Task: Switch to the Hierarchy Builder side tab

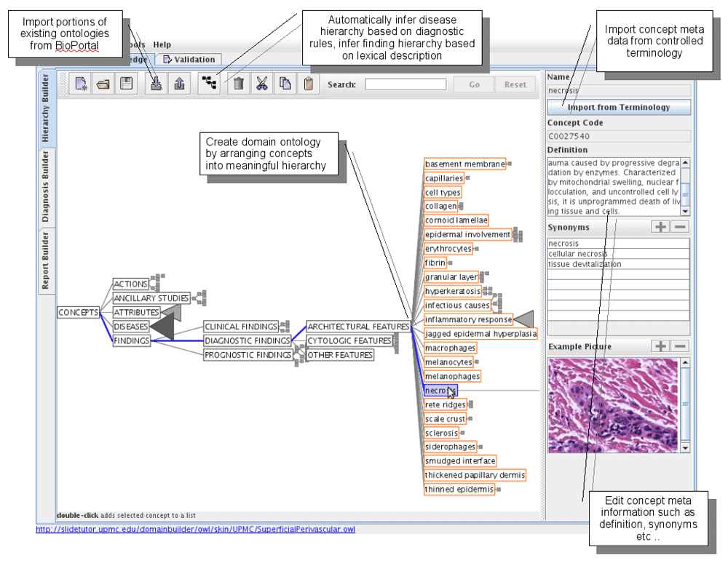Action: tap(45, 108)
